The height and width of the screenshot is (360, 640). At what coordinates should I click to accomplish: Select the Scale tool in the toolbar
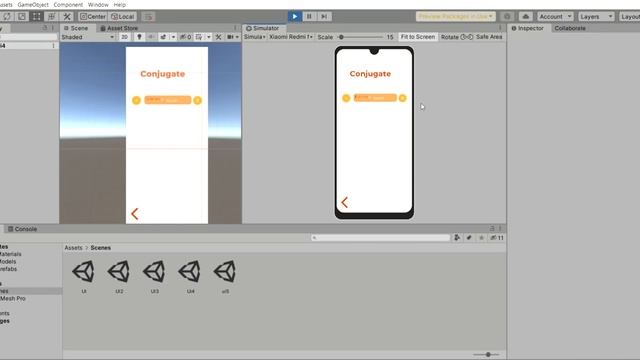click(x=22, y=16)
